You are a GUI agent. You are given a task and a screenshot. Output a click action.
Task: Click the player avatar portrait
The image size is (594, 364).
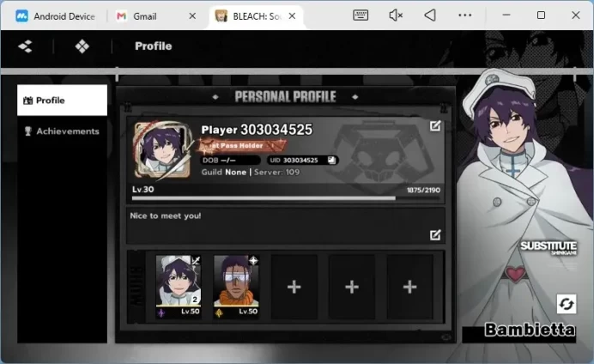click(162, 150)
